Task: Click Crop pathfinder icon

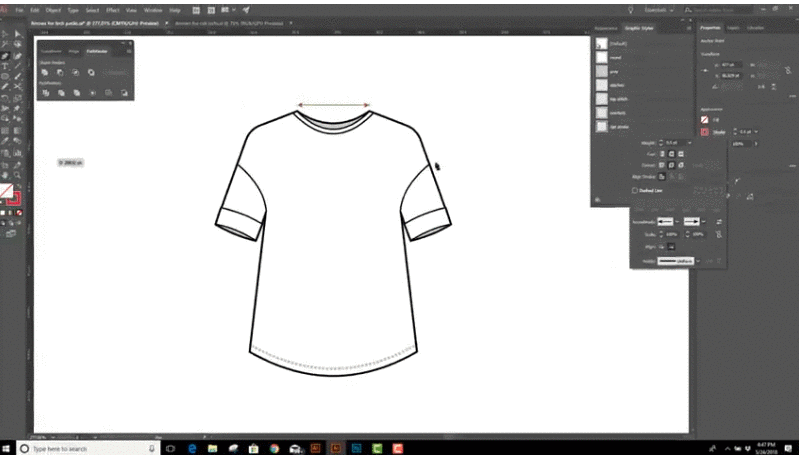Action: pyautogui.click(x=93, y=93)
